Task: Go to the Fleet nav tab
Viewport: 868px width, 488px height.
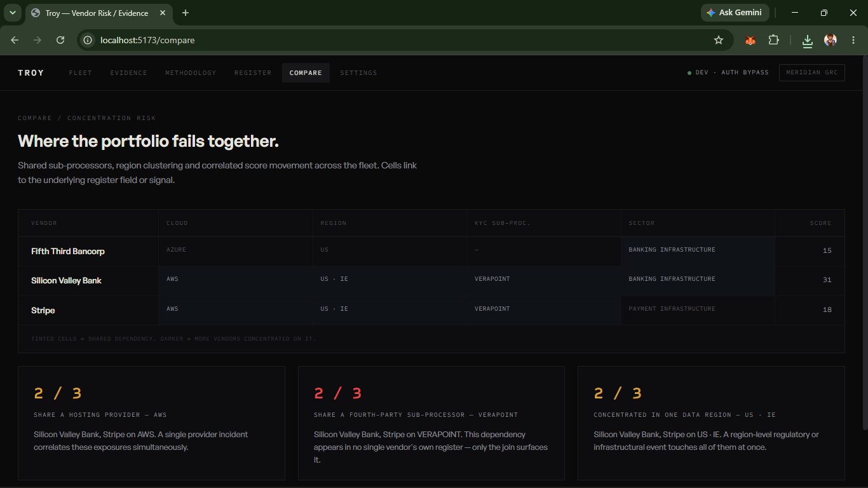Action: (81, 73)
